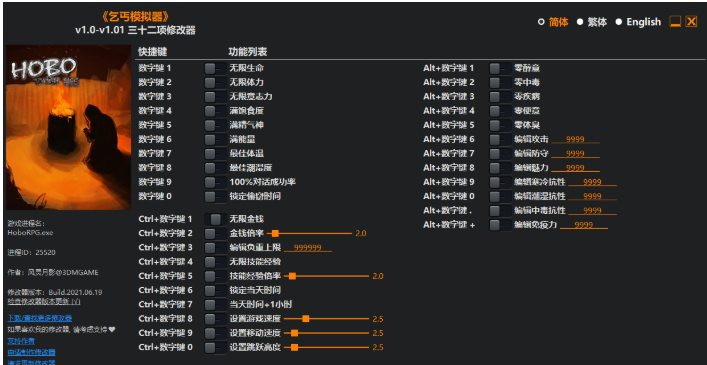Enable 编辑攻击 switch

500,139
